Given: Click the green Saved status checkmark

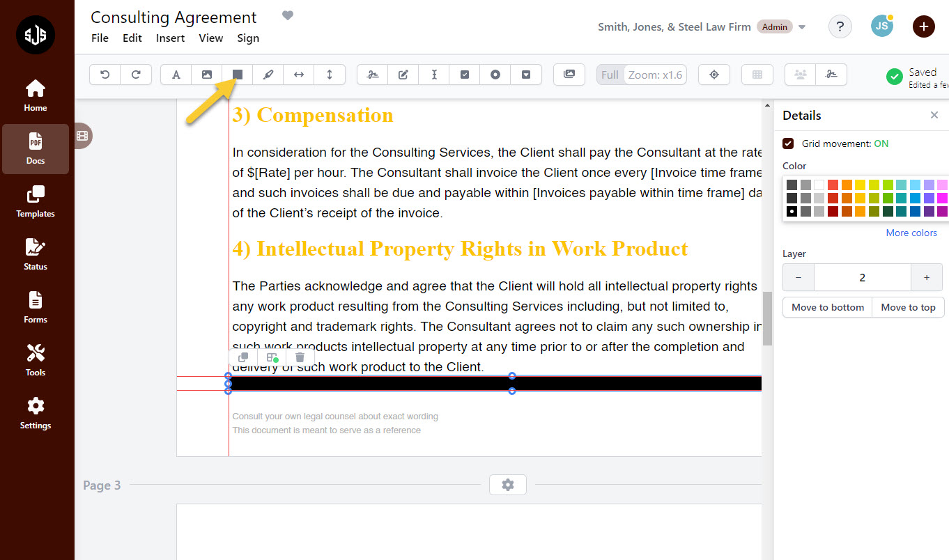Looking at the screenshot, I should click(x=895, y=77).
